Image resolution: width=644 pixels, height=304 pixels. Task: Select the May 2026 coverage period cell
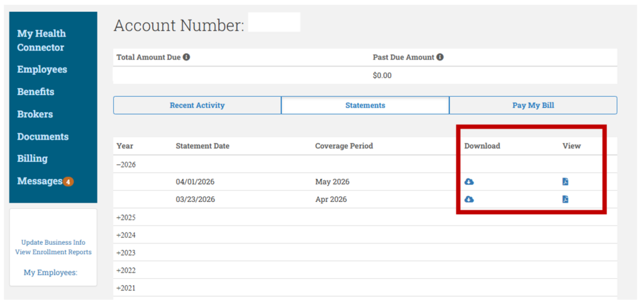(332, 181)
